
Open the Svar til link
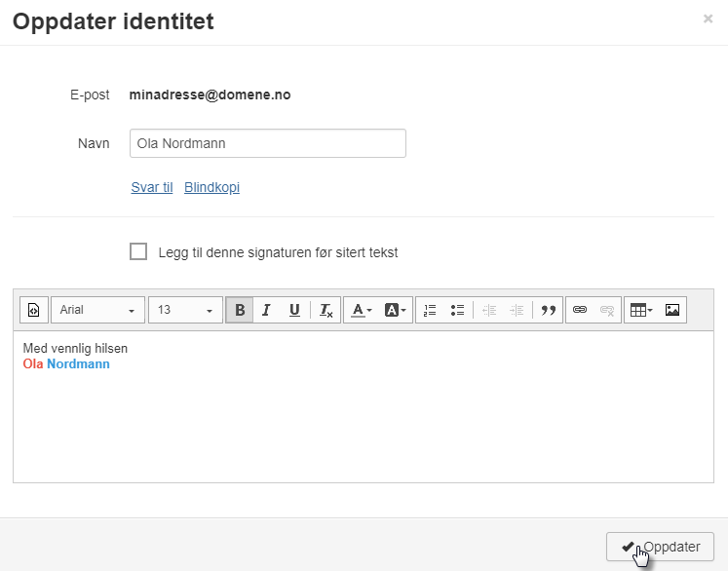click(x=152, y=187)
